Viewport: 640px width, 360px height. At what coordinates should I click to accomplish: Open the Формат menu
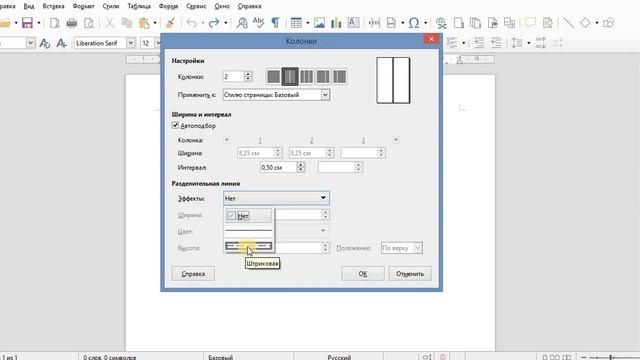tap(83, 6)
